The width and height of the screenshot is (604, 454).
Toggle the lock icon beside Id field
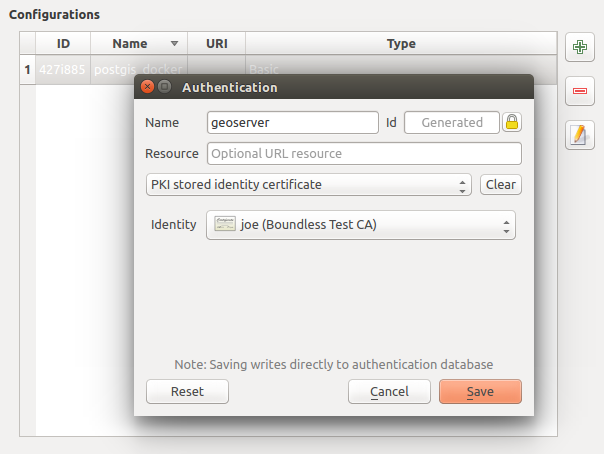pos(512,123)
